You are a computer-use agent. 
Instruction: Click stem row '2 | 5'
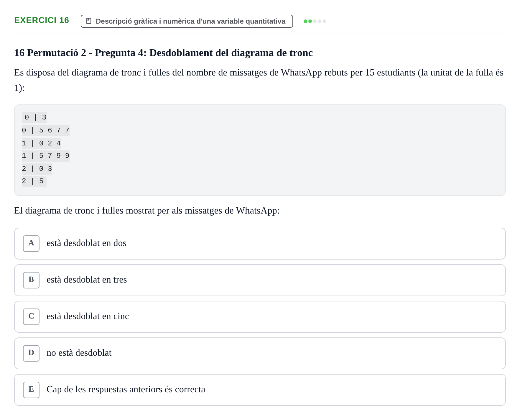click(34, 181)
